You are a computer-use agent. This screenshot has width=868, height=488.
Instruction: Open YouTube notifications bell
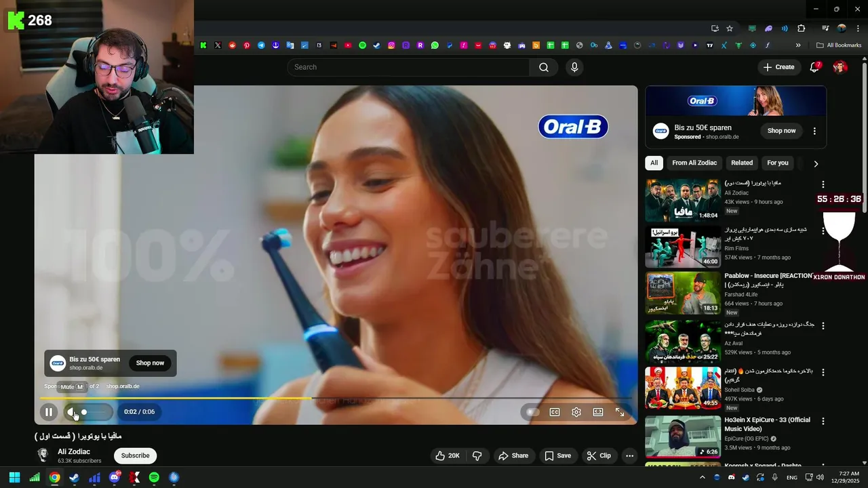815,67
